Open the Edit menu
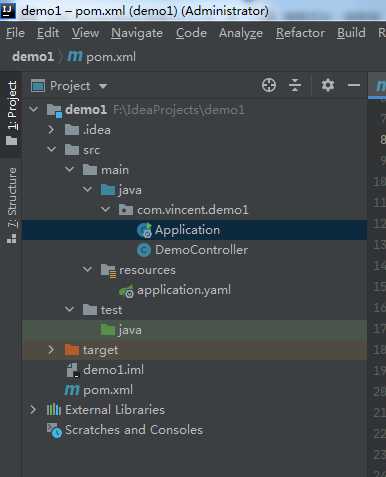 pos(48,33)
